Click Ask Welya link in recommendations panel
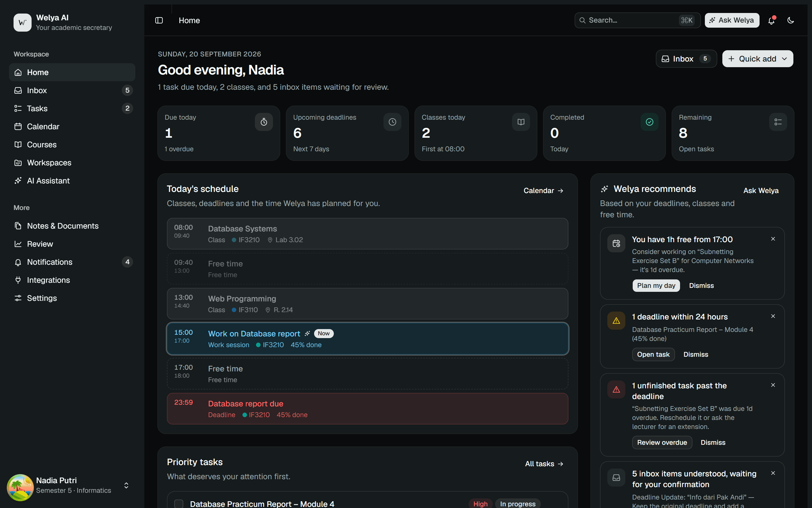The image size is (812, 508). [x=761, y=190]
